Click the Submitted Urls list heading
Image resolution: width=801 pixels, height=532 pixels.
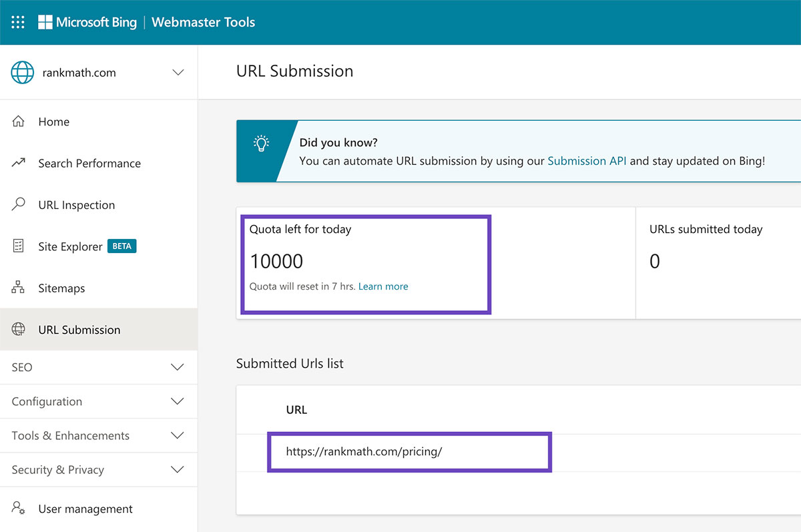click(290, 364)
